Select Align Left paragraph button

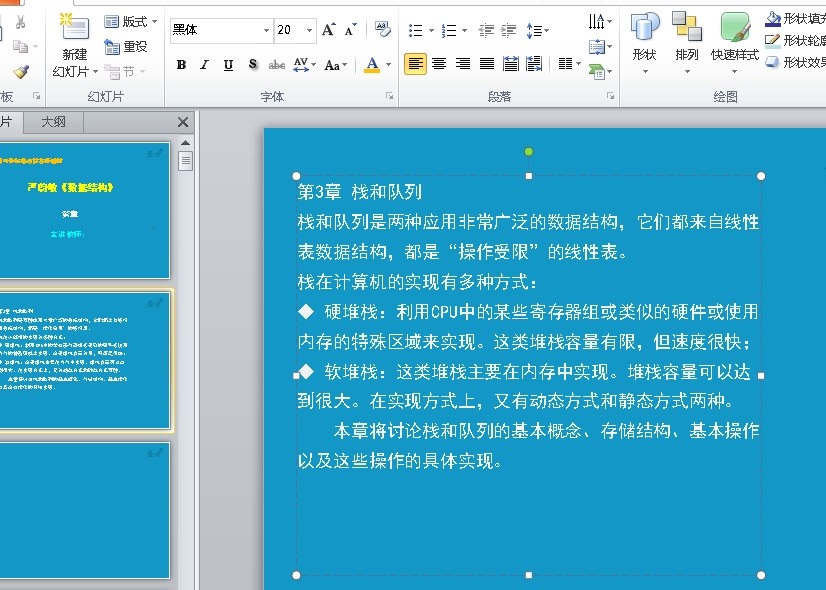[415, 64]
